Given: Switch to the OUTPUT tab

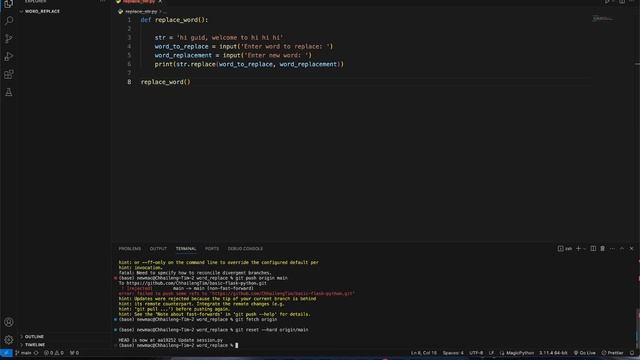Looking at the screenshot, I should 158,249.
